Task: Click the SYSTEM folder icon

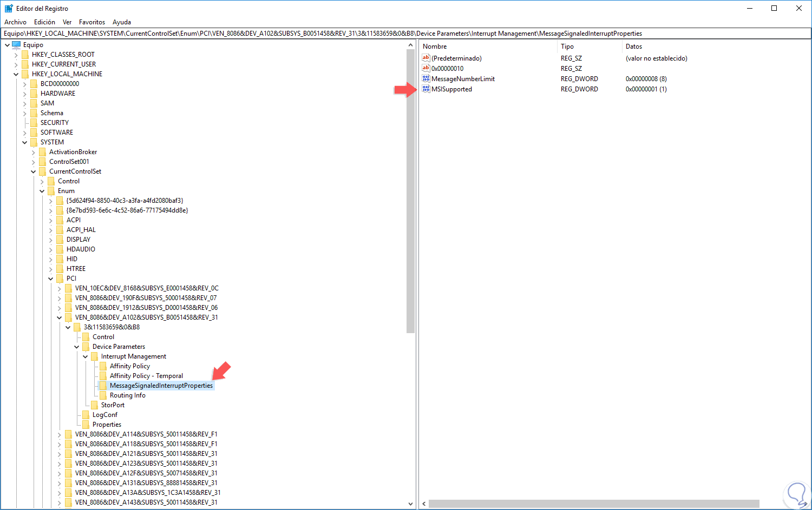Action: (34, 142)
